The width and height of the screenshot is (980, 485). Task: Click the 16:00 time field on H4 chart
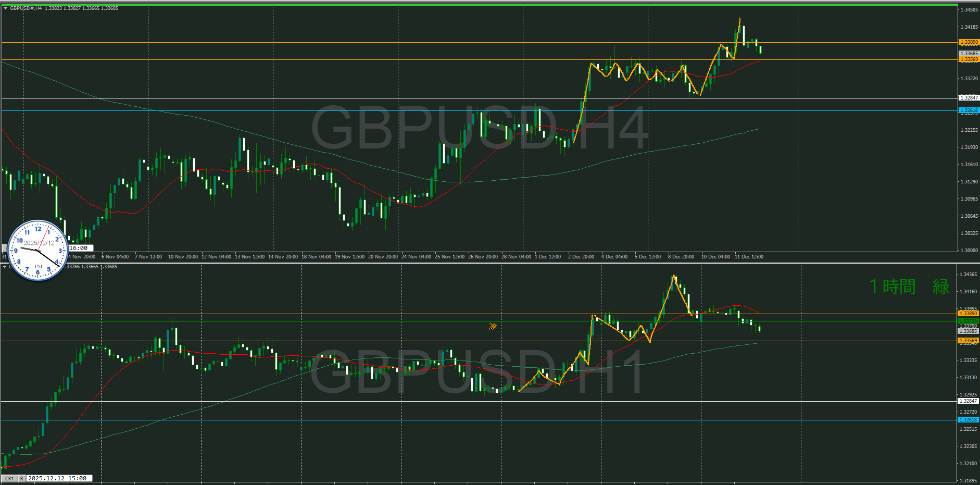[x=79, y=248]
